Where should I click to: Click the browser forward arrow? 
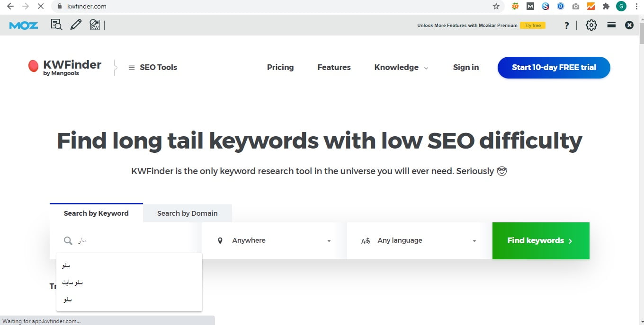[x=26, y=7]
